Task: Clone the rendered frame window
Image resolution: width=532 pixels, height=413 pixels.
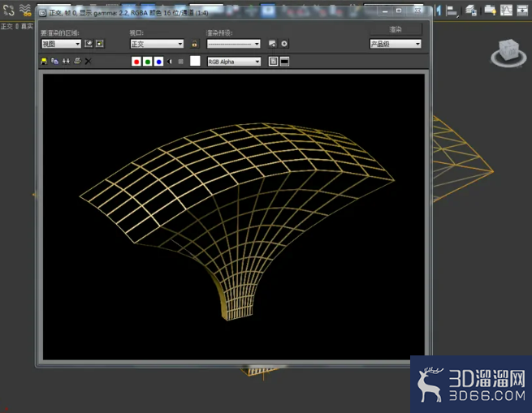Action: click(x=66, y=62)
